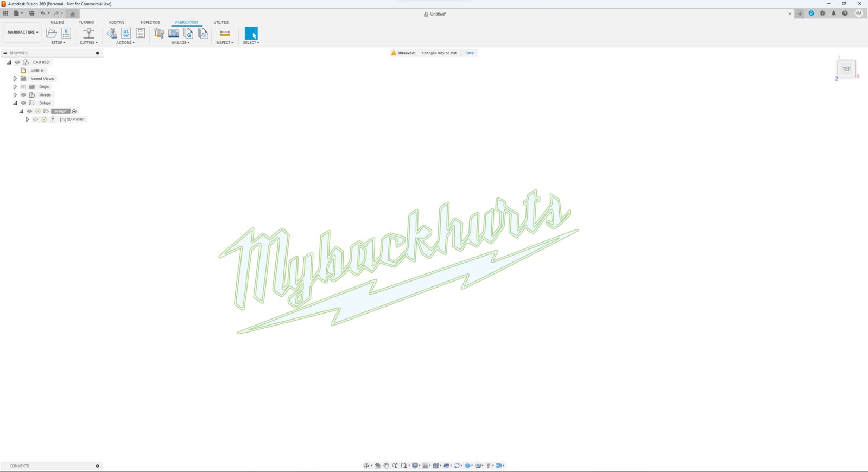Toggle visibility of CAM Root
This screenshot has height=472, width=868.
[x=17, y=62]
